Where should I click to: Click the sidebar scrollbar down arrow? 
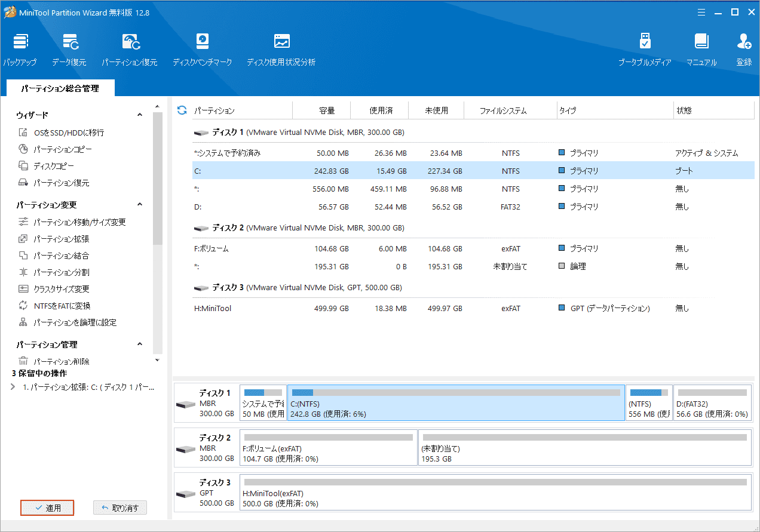(158, 360)
